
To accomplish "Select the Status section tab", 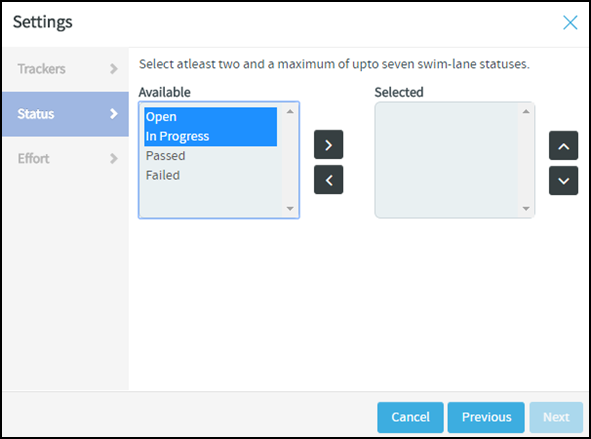I will click(x=66, y=114).
